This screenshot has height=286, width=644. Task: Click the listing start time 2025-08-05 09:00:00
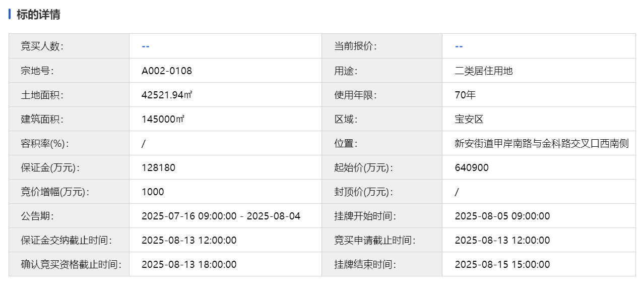point(502,216)
